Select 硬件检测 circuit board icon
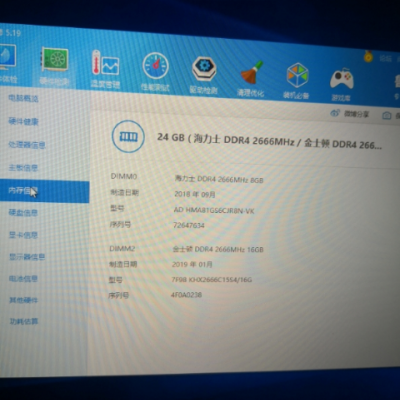Viewport: 400px width, 400px height. [55, 59]
